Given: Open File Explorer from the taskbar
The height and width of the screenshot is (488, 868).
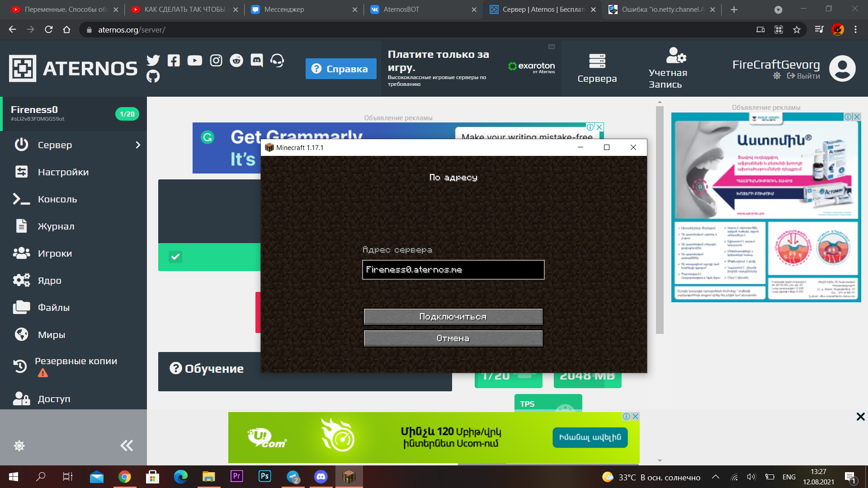Looking at the screenshot, I should click(209, 477).
